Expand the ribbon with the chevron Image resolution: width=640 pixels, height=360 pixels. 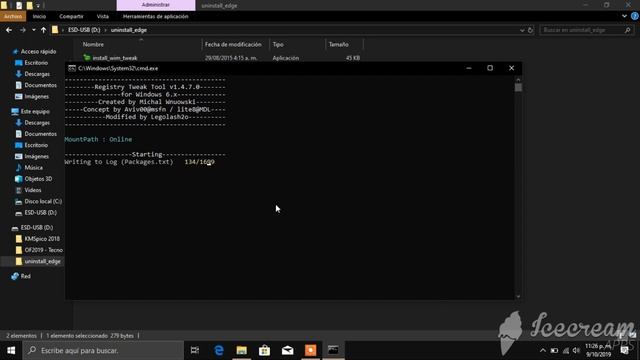[624, 16]
